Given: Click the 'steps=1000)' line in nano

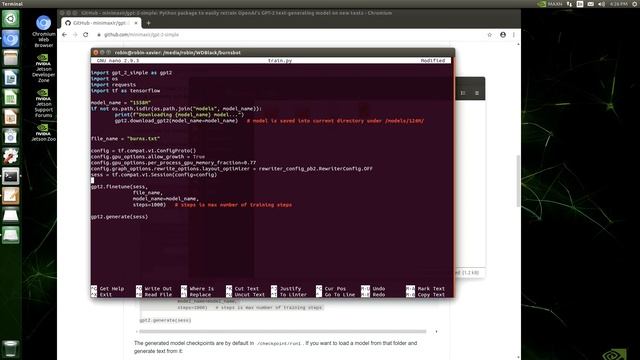Looking at the screenshot, I should pos(149,205).
